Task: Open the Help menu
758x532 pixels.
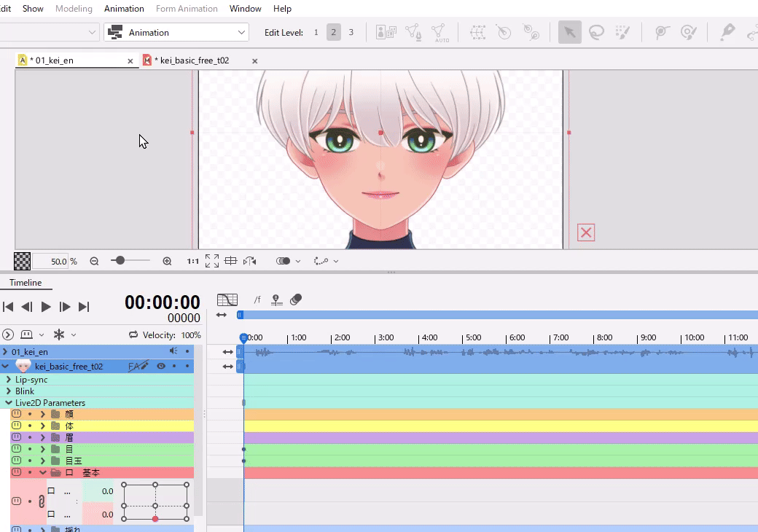Action: tap(282, 9)
